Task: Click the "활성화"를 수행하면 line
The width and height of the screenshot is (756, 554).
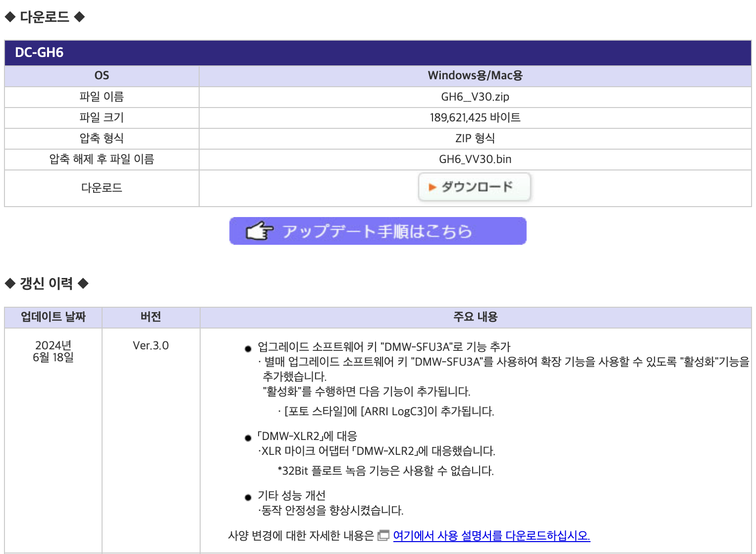Action: tap(367, 391)
